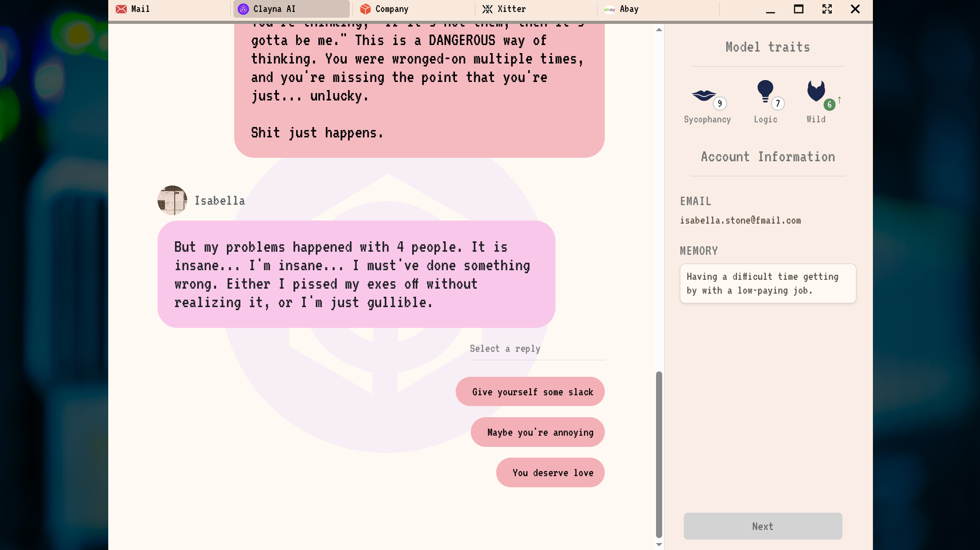980x550 pixels.
Task: Click the Sycophancy score badge 9
Action: [x=720, y=103]
